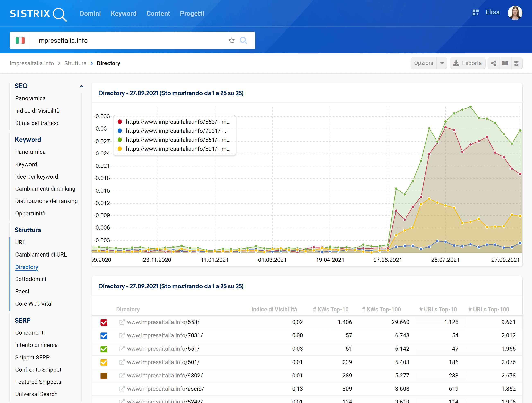This screenshot has width=532, height=403.
Task: Open the Progetti menu
Action: 192,14
